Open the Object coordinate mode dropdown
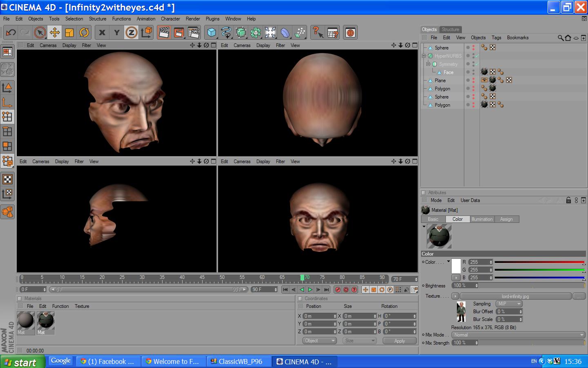 [x=319, y=341]
